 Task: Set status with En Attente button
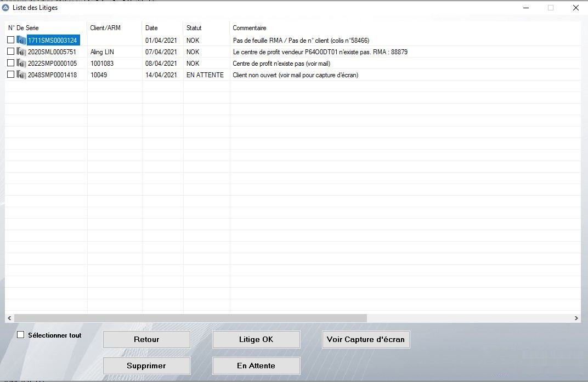pyautogui.click(x=256, y=366)
